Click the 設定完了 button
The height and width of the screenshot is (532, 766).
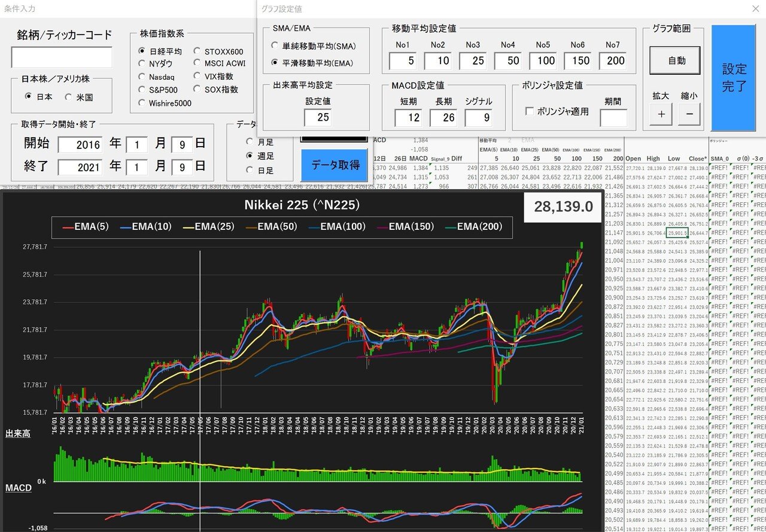pos(734,78)
